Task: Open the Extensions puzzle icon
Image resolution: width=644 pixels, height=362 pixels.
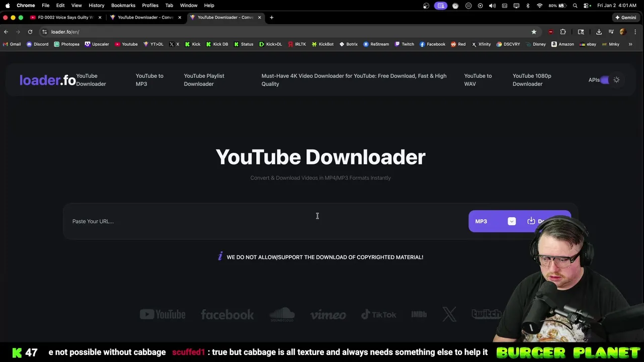Action: [x=563, y=32]
